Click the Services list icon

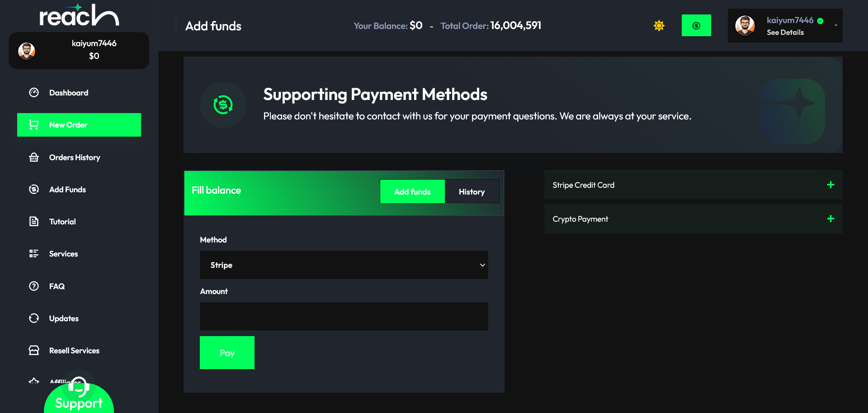[34, 254]
